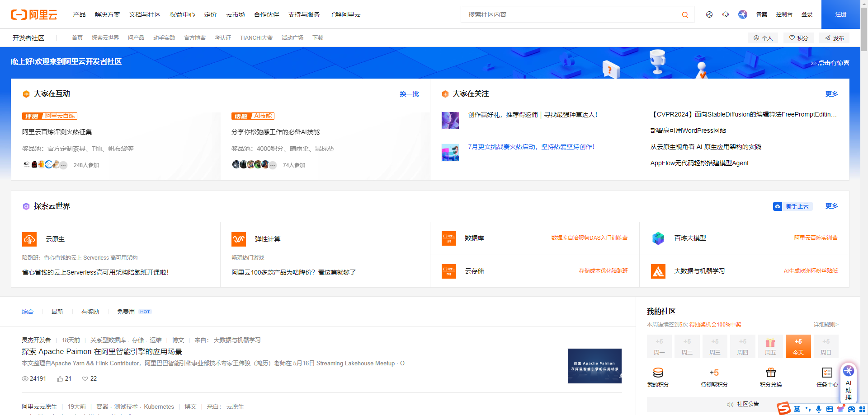Open Apache Paimon article cover image
Viewport: 868px width, 415px height.
click(x=594, y=366)
